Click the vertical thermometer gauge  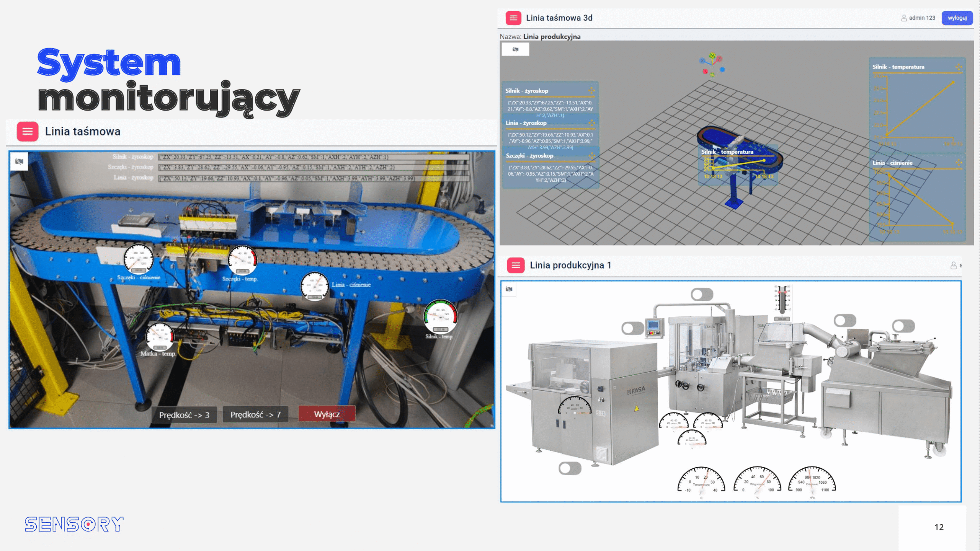tap(782, 299)
